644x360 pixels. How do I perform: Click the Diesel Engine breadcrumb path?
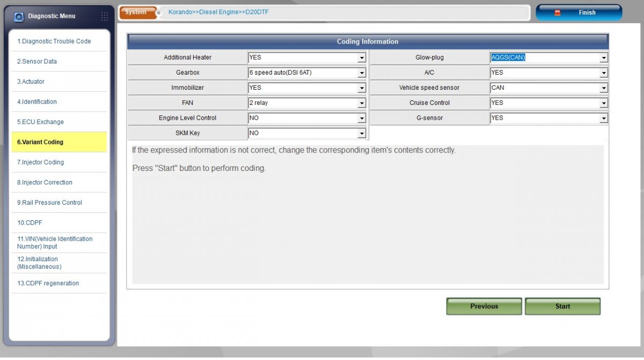click(x=219, y=12)
